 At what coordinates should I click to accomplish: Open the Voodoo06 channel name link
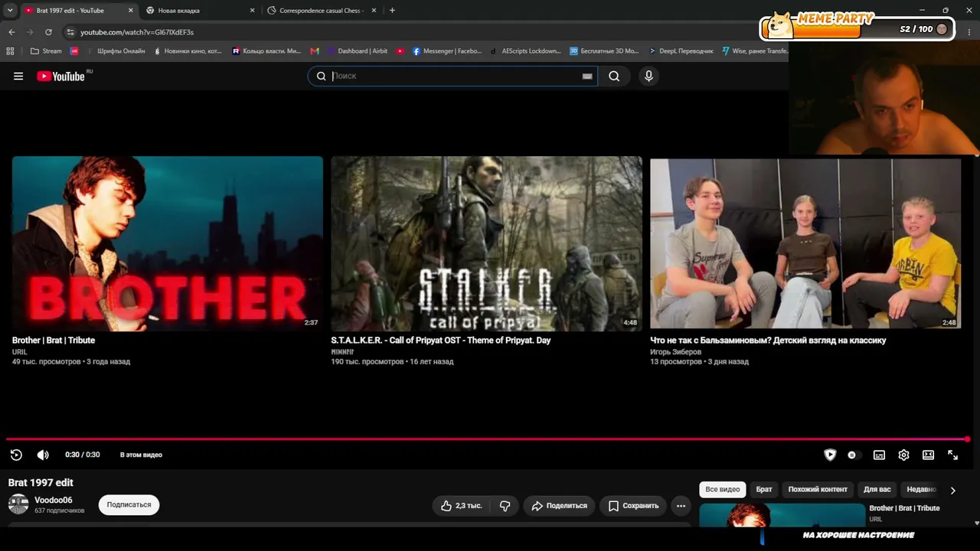coord(53,500)
